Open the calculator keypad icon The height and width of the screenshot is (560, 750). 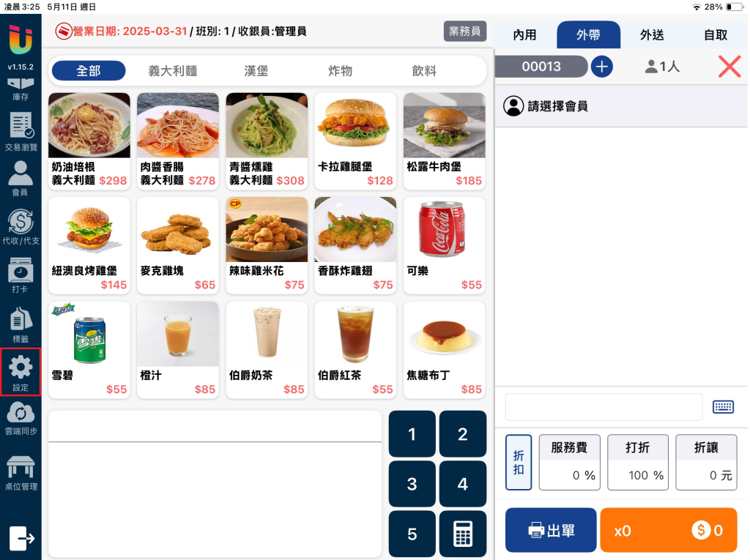pyautogui.click(x=463, y=533)
